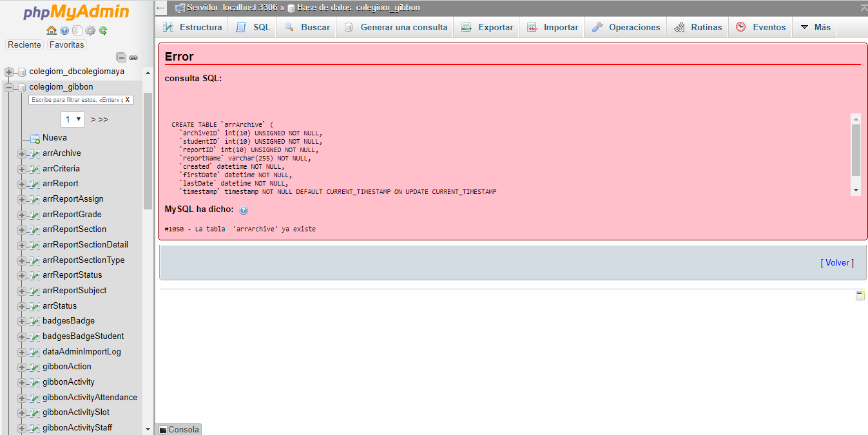Screen dimensions: 868x435
Task: Go to phpMyAdmin home icon
Action: [52, 30]
